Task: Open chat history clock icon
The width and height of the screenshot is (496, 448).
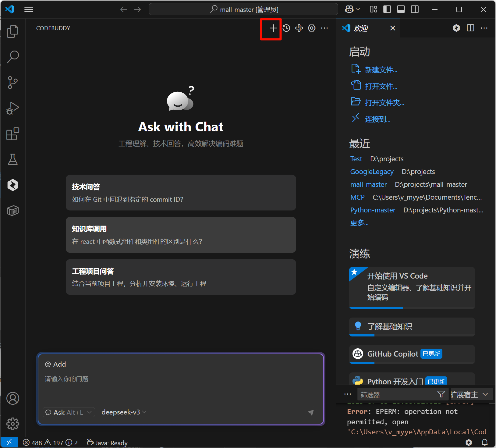Action: 286,28
